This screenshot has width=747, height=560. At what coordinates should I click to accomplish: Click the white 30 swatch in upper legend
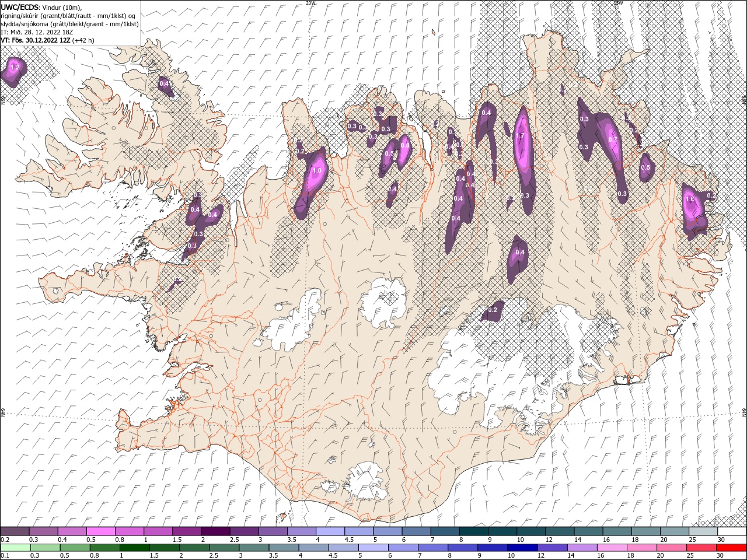point(732,531)
